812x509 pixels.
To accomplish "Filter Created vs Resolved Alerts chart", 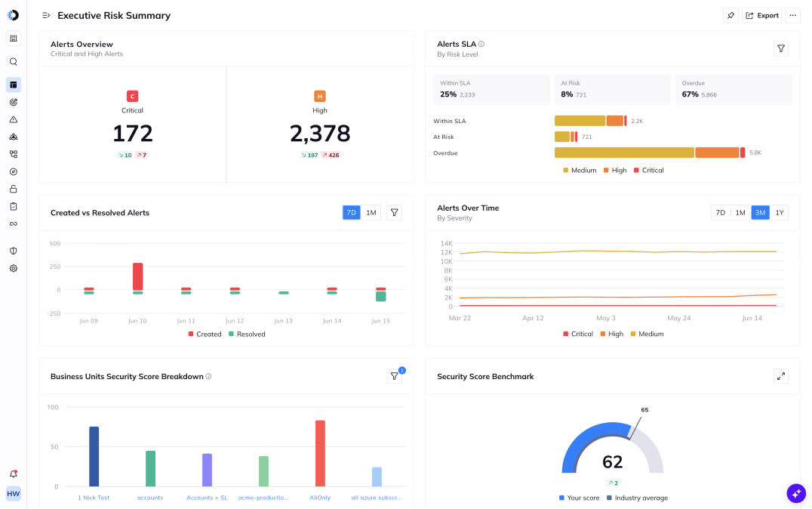I will 394,212.
